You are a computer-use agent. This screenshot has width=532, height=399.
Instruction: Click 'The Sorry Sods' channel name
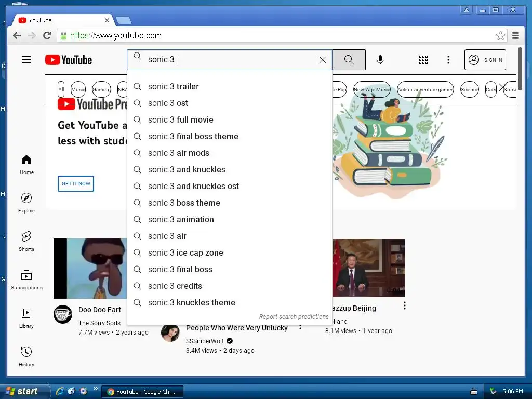(99, 323)
